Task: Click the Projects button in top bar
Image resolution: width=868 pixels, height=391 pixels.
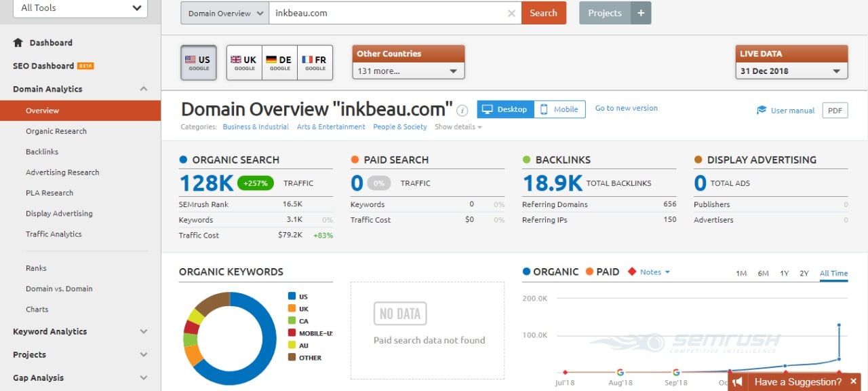Action: point(605,13)
